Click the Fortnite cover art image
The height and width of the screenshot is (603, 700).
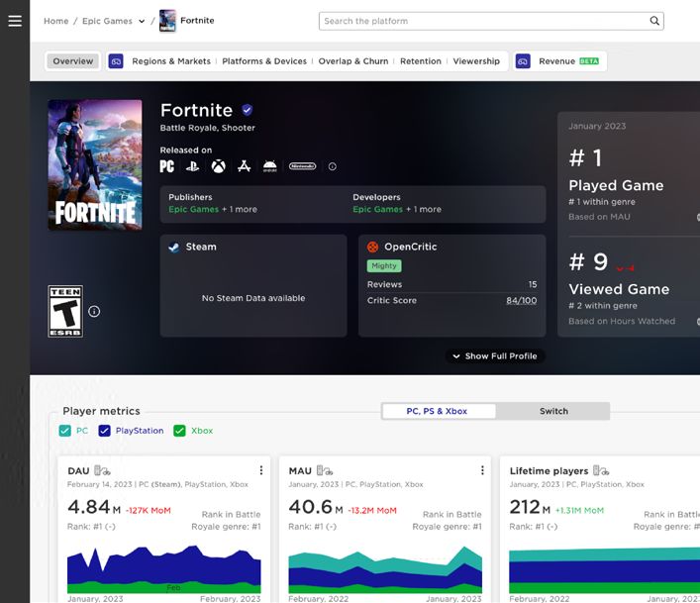point(95,164)
